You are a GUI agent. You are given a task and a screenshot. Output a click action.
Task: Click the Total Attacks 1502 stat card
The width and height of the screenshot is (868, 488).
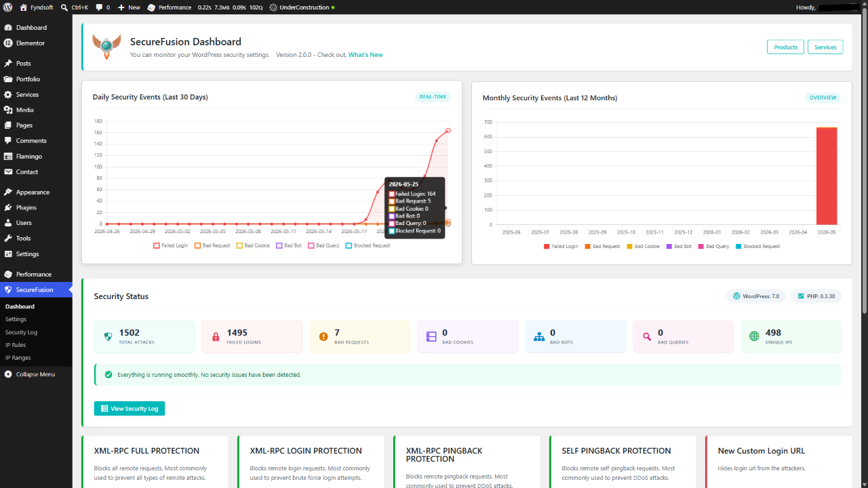tap(144, 337)
